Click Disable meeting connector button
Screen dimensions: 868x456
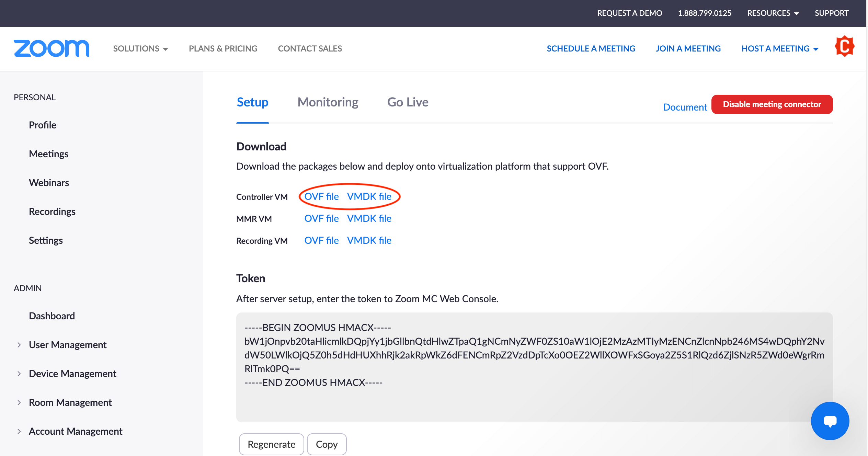tap(772, 104)
